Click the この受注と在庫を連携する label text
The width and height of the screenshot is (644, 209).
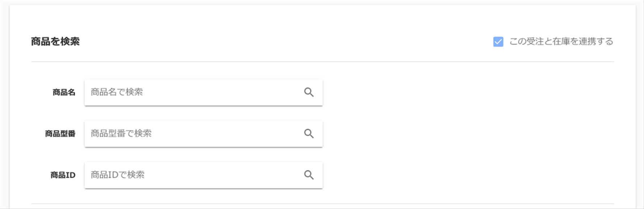(561, 41)
